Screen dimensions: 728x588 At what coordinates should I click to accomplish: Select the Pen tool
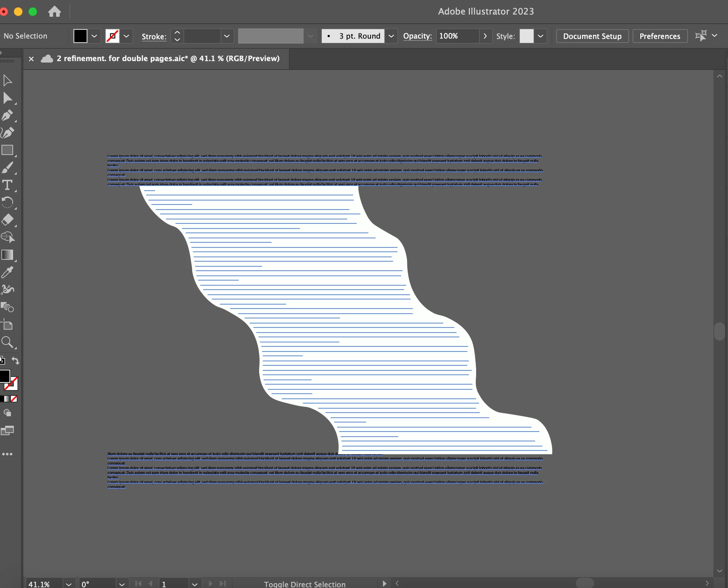click(7, 116)
